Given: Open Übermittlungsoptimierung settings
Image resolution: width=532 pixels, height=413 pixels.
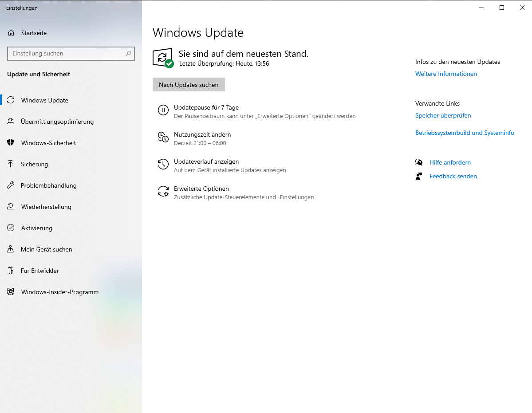Looking at the screenshot, I should 71,122.
